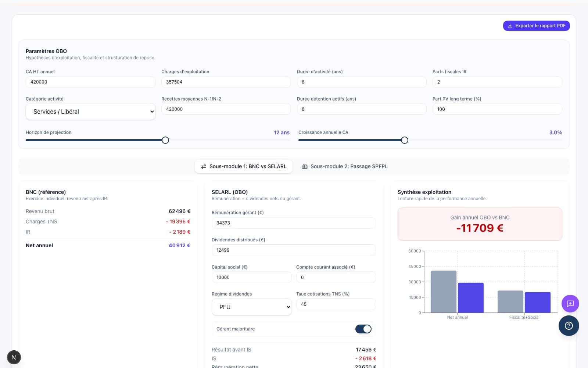Toggle the Gérant majoritaire switch

[363, 329]
